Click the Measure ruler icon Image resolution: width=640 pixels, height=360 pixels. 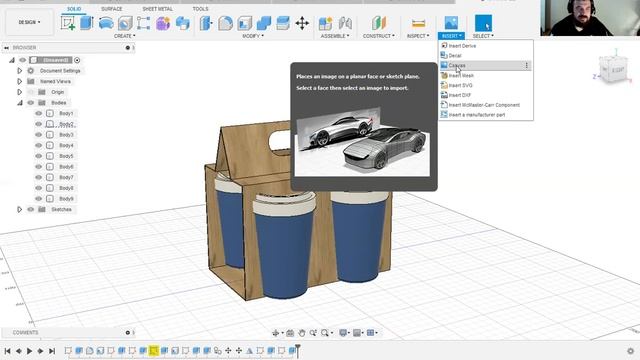[x=418, y=23]
